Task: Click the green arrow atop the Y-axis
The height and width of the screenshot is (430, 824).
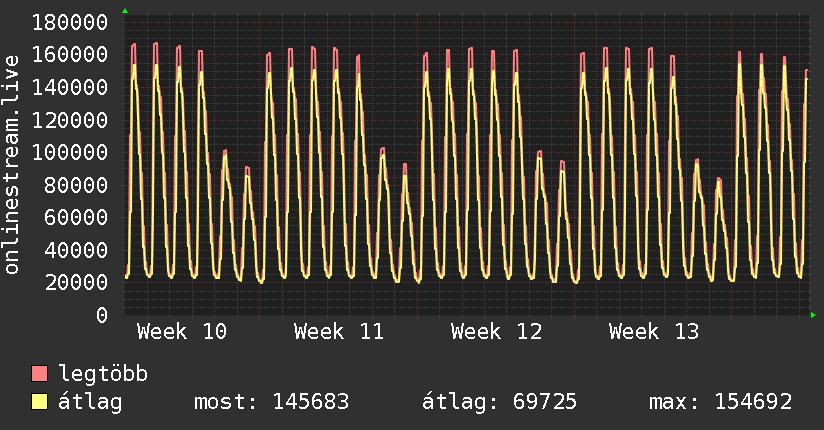Action: [x=125, y=10]
